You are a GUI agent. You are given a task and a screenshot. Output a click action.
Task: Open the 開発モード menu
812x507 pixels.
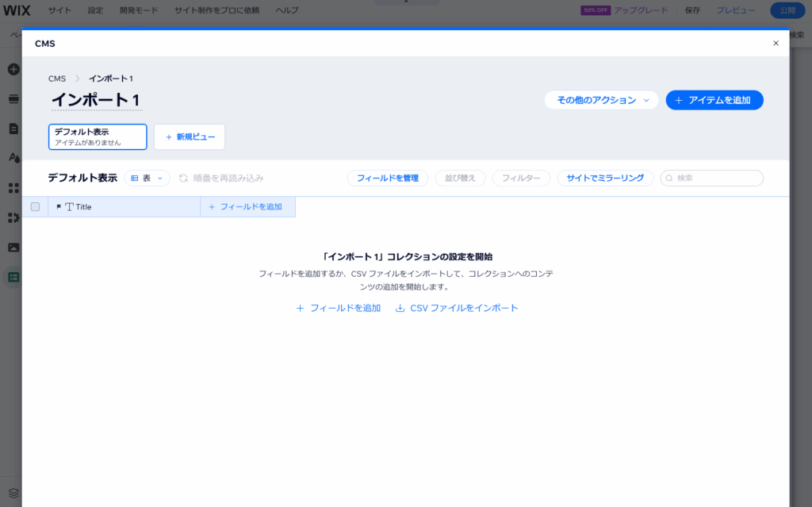[139, 10]
